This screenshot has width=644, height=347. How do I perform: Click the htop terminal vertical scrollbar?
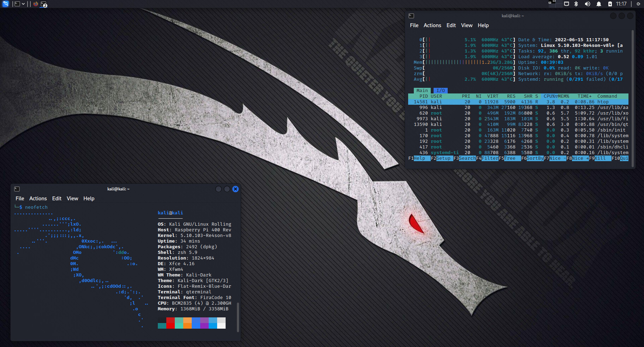point(633,98)
